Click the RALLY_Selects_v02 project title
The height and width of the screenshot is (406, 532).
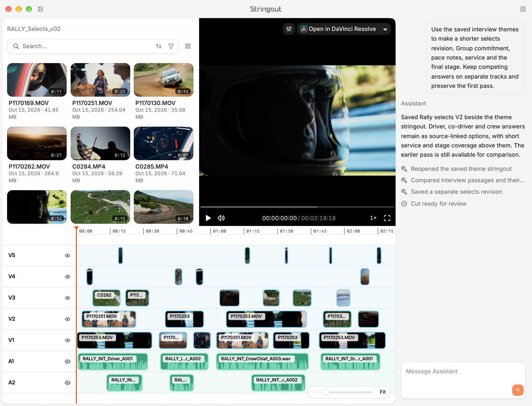34,29
